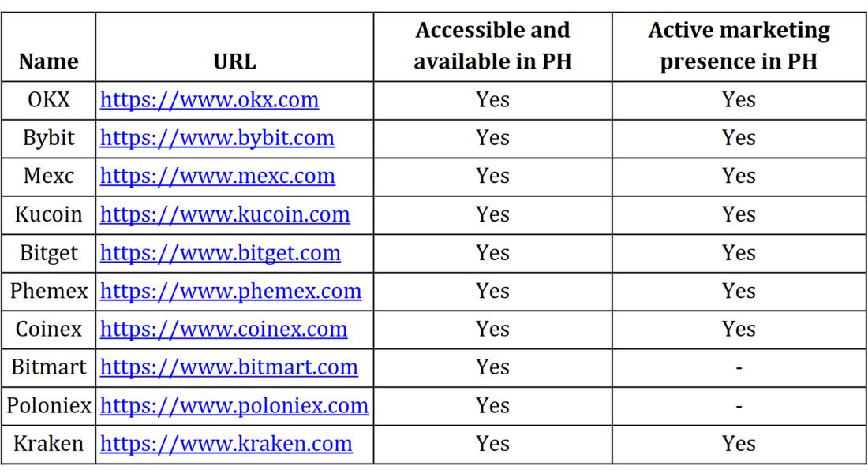Click the Bitmart marketing presence dash cell

coord(739,367)
